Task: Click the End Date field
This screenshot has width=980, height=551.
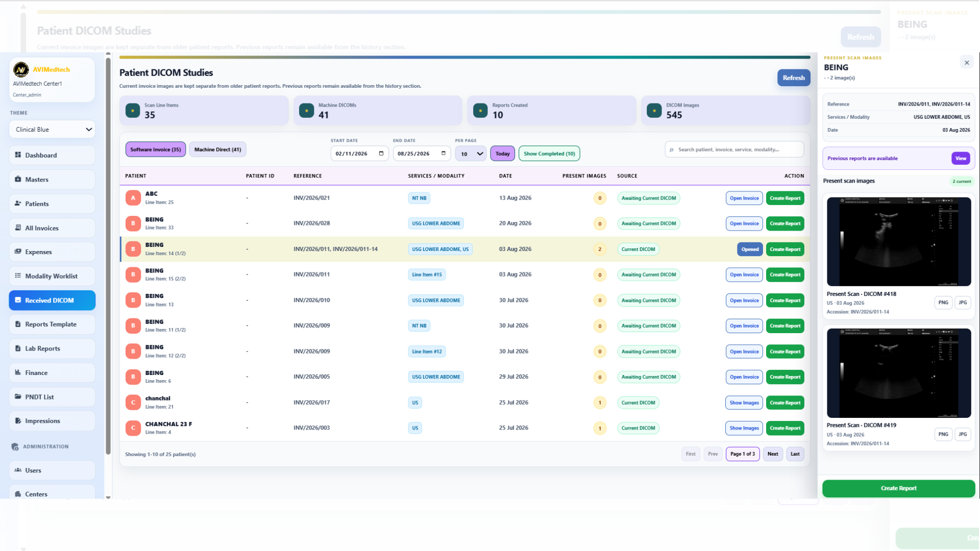Action: [422, 154]
